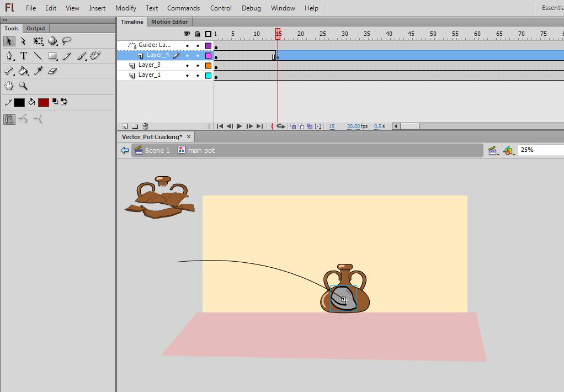Open the Edit Symbols dropdown
This screenshot has height=392, width=564.
click(x=509, y=150)
